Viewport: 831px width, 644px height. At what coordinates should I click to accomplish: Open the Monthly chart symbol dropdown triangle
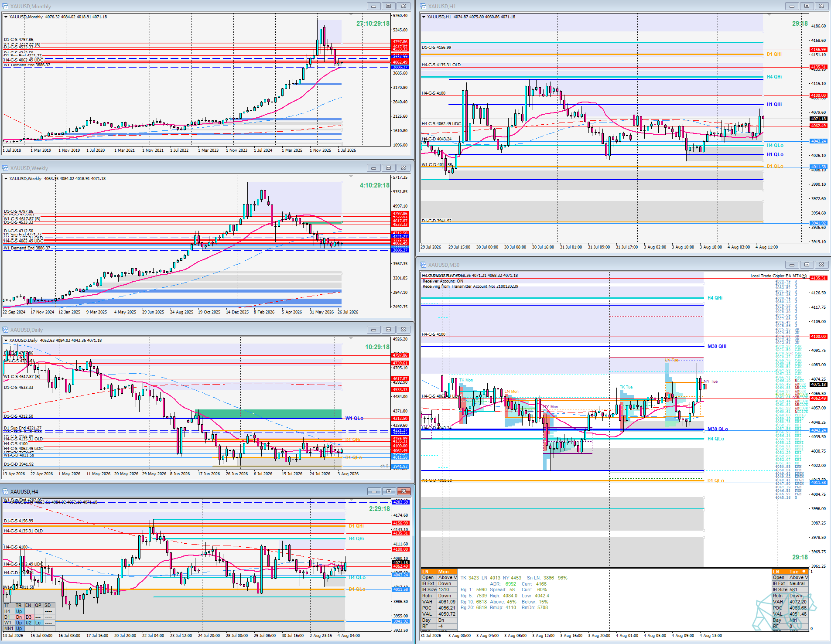(x=6, y=17)
